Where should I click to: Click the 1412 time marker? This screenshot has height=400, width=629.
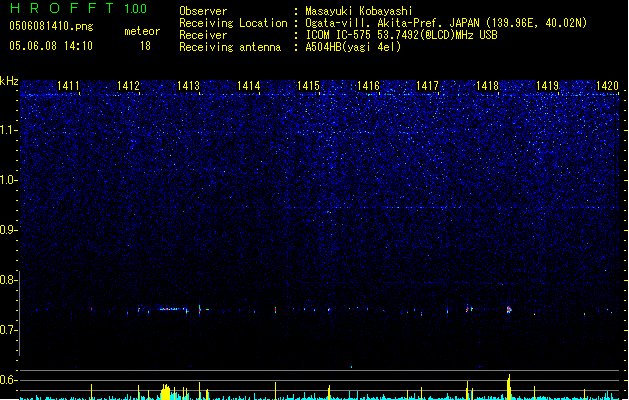tap(128, 86)
